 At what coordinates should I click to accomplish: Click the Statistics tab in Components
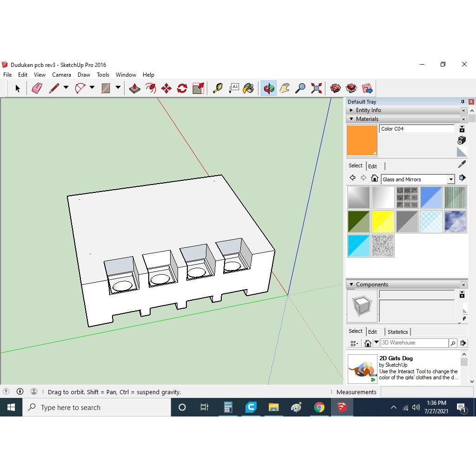point(398,331)
